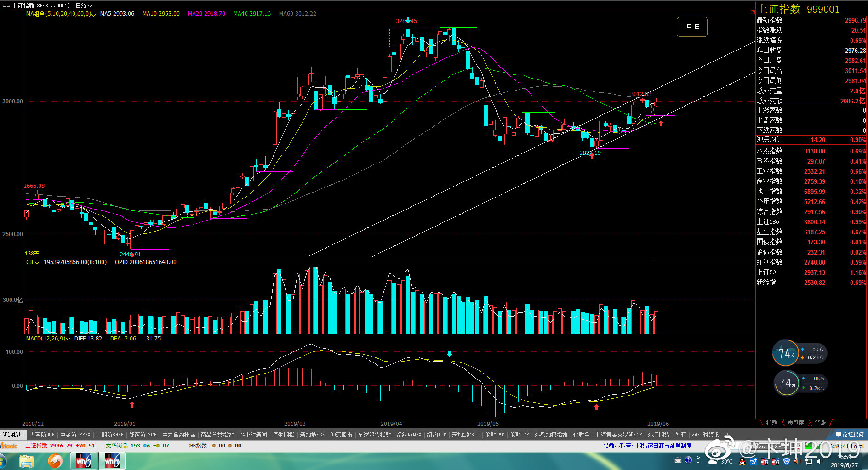Click the CRB指数 ticker entry
The image size is (868, 470).
pos(214,446)
